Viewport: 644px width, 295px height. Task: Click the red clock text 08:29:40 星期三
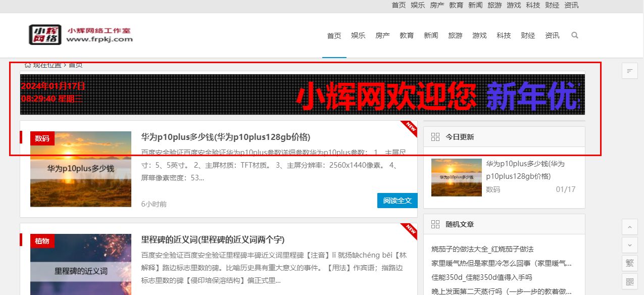52,99
